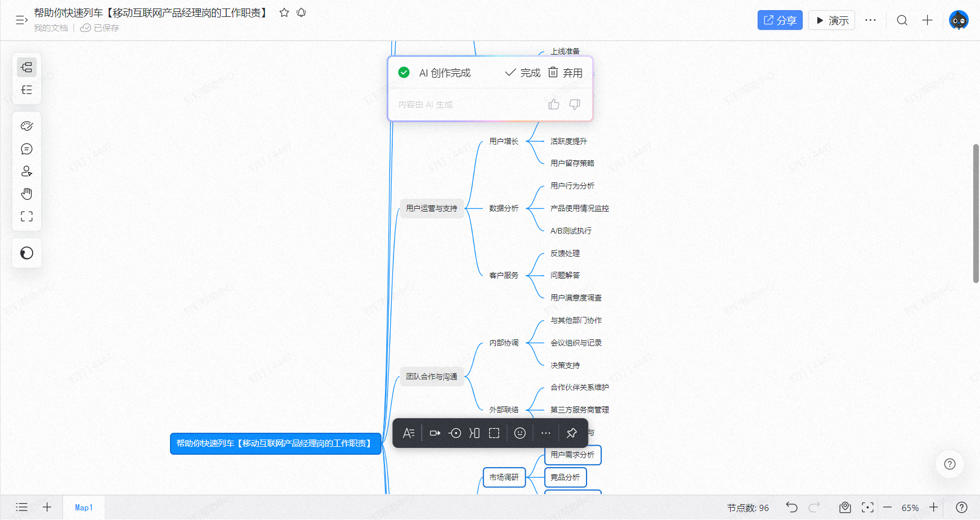
Task: Open the top-right more options menu (three dots)
Action: click(x=870, y=20)
